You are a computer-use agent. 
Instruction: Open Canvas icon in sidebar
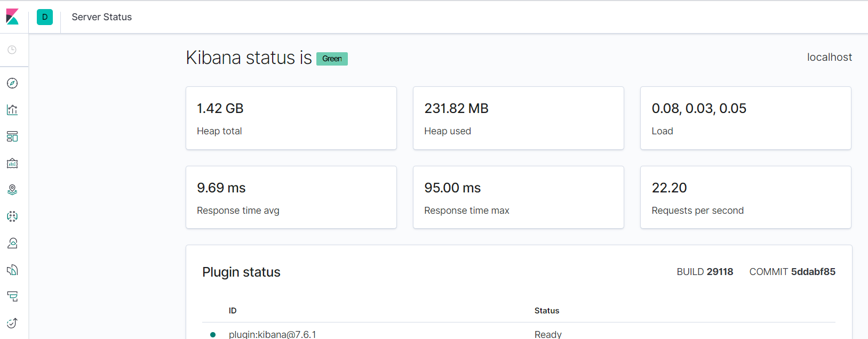tap(12, 163)
